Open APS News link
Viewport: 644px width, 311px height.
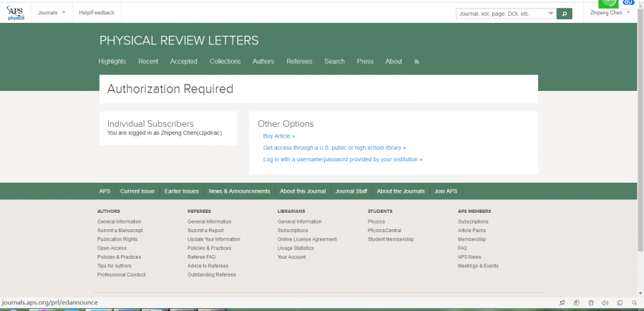tap(469, 257)
